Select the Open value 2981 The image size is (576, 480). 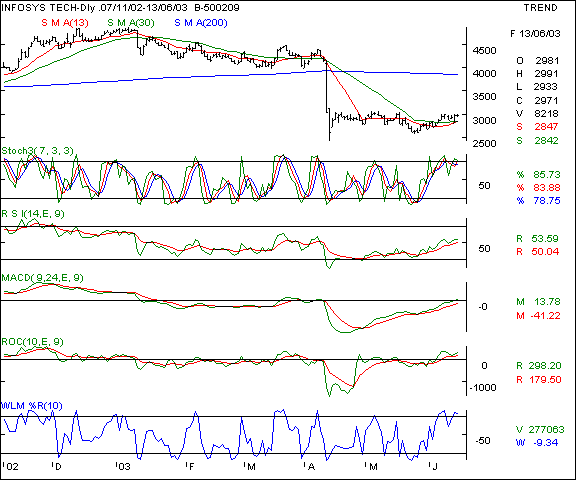(547, 61)
